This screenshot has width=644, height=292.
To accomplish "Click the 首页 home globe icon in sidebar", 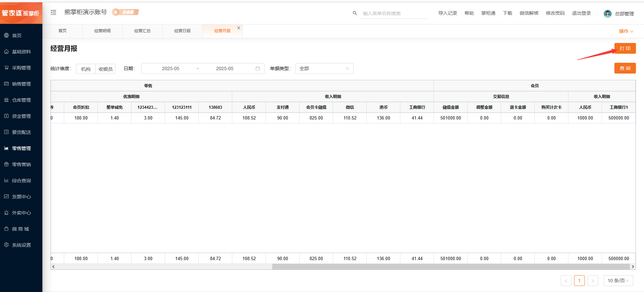I will [x=6, y=35].
